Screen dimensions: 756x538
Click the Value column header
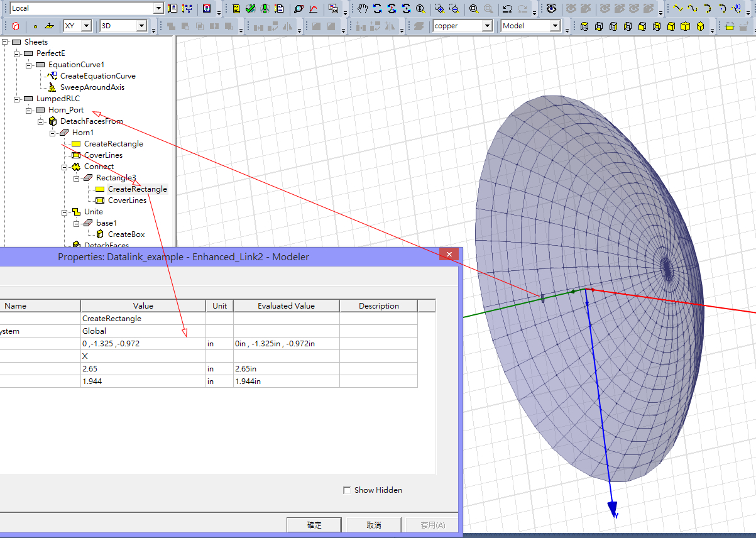(x=143, y=306)
